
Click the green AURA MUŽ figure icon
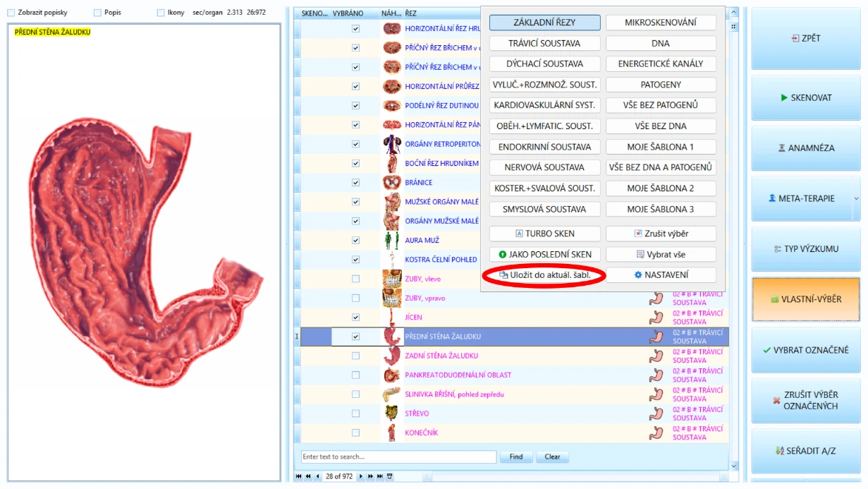pos(392,241)
